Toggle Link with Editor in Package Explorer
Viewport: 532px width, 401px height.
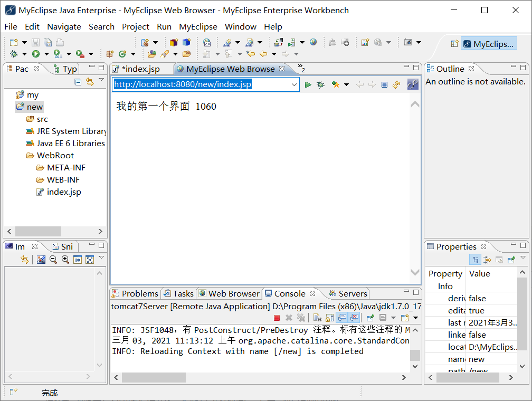point(90,82)
